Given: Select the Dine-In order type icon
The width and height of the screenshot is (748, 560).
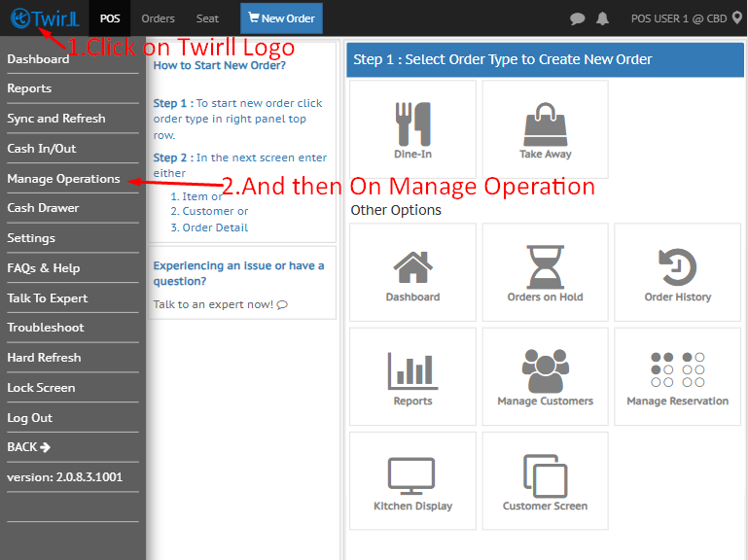Looking at the screenshot, I should 413,128.
